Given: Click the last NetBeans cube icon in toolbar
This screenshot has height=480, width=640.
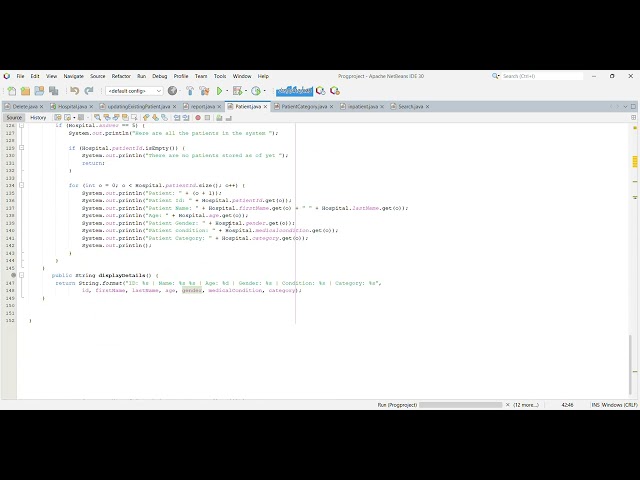Looking at the screenshot, I should (x=335, y=91).
